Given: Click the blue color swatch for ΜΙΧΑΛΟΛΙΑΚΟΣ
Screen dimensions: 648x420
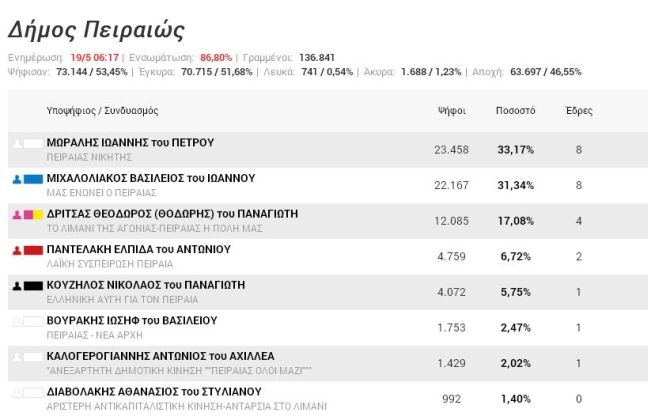Looking at the screenshot, I should [32, 179].
